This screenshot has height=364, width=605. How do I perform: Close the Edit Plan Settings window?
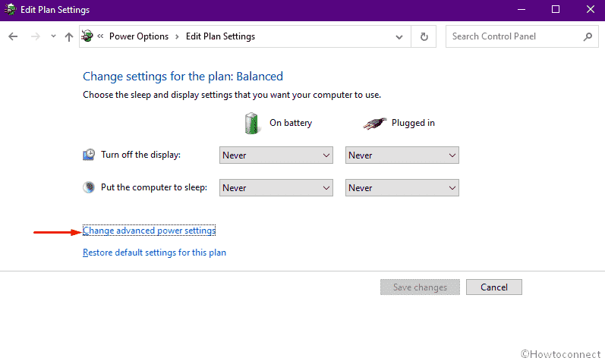click(x=591, y=10)
